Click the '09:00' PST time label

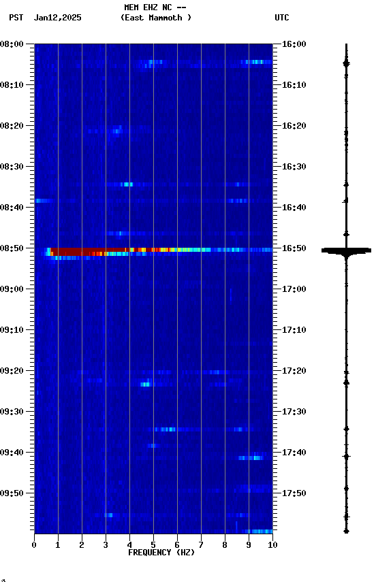click(x=12, y=289)
